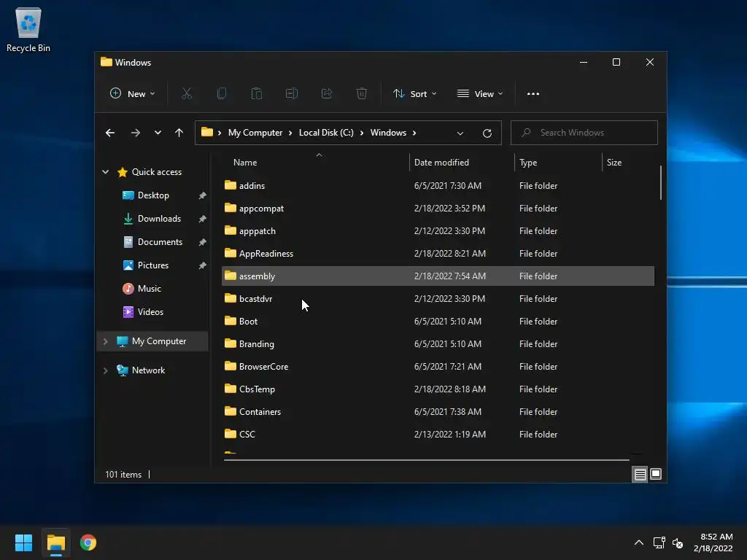The width and height of the screenshot is (747, 560).
Task: Select the AppReadiness folder row
Action: (438, 253)
